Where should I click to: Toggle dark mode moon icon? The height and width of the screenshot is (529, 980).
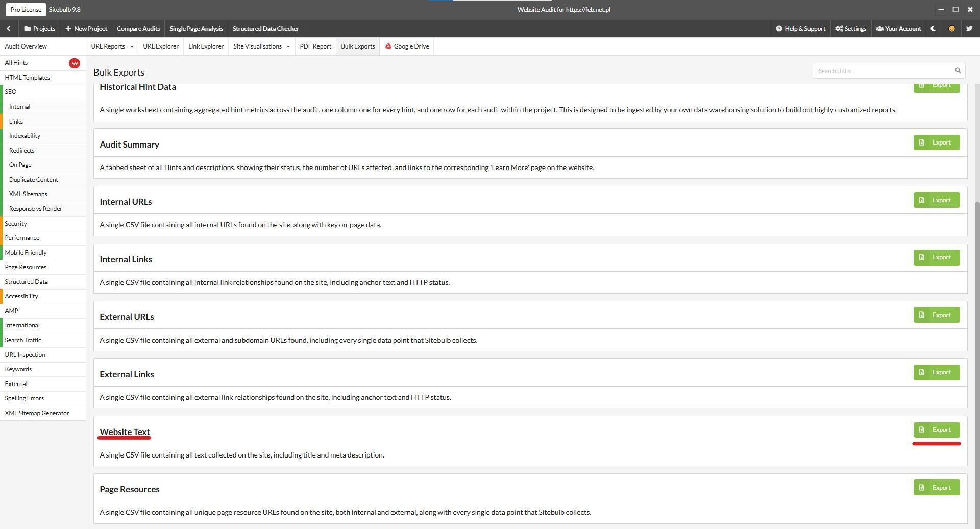tap(934, 29)
